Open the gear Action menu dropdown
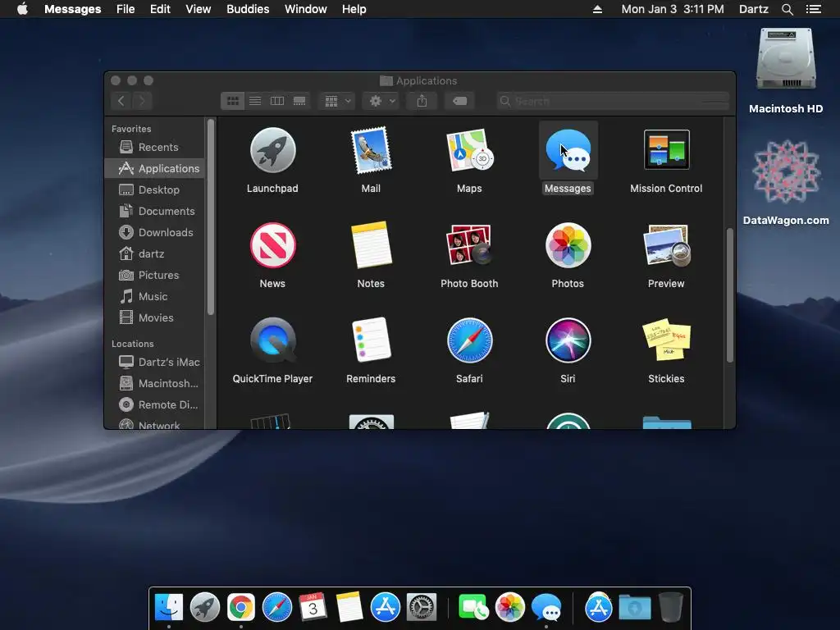 (381, 101)
